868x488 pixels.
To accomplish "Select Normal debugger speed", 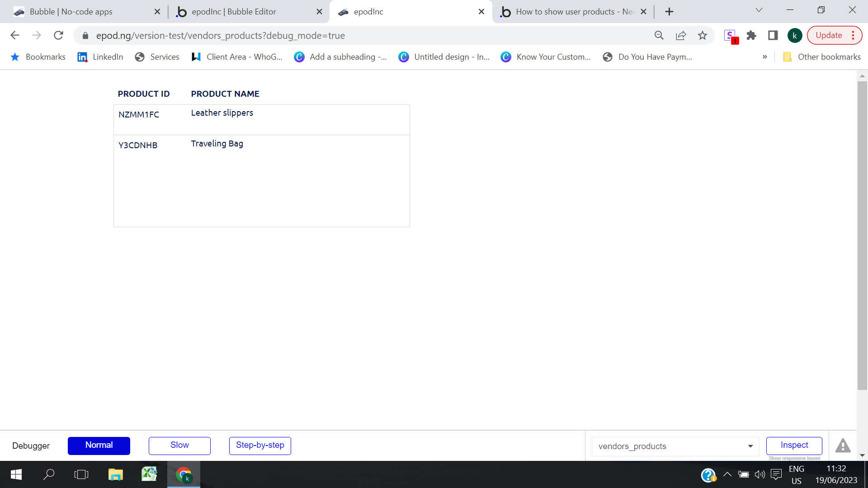I will pos(99,446).
